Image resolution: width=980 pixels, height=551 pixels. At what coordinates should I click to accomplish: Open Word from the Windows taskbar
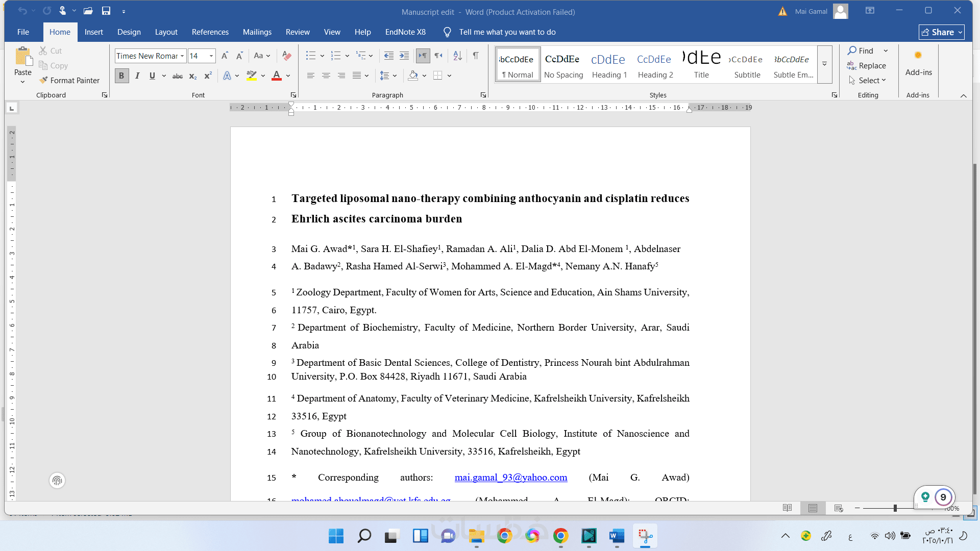coord(617,536)
